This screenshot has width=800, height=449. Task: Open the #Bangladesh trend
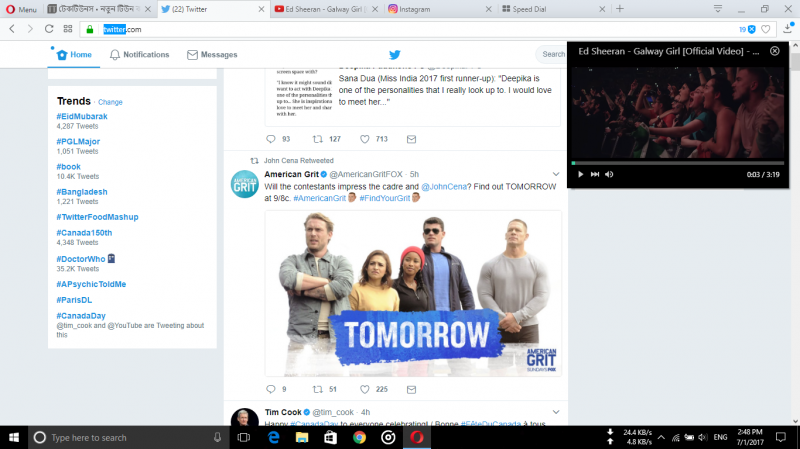click(82, 192)
